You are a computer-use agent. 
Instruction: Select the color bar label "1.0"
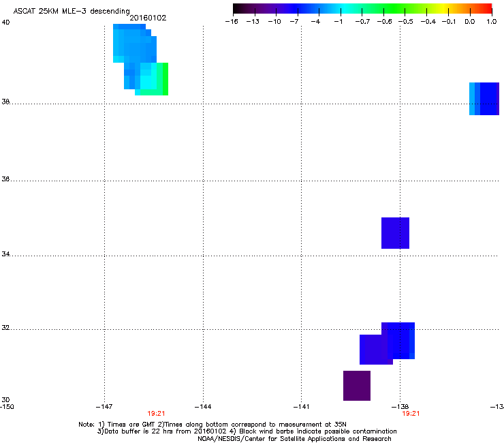492,22
